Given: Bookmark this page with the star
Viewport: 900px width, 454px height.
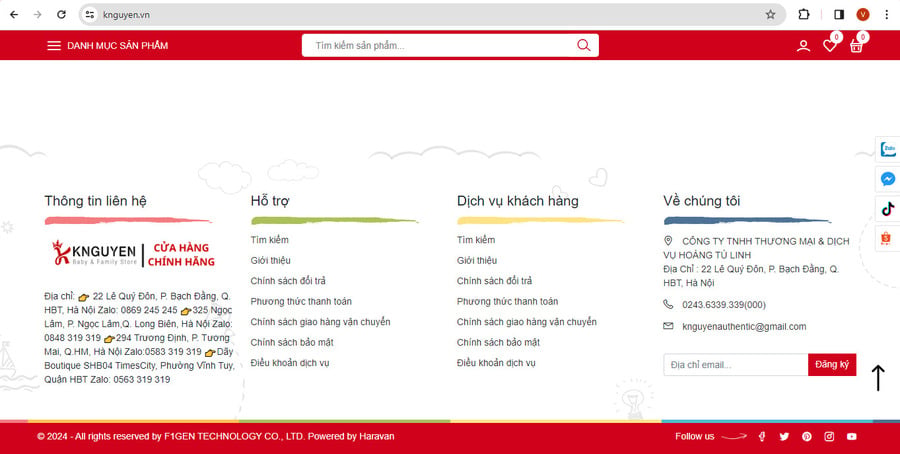Looking at the screenshot, I should [770, 14].
